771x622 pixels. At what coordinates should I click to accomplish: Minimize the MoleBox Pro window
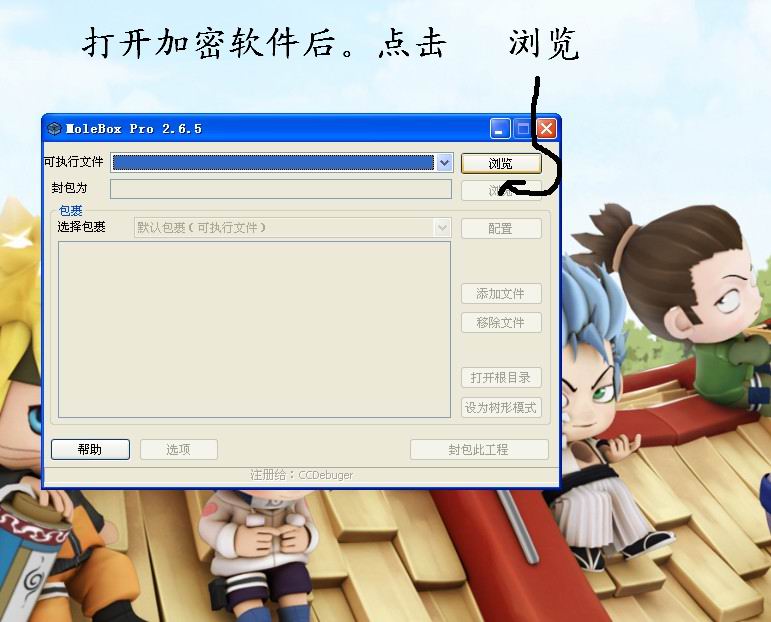pos(500,129)
